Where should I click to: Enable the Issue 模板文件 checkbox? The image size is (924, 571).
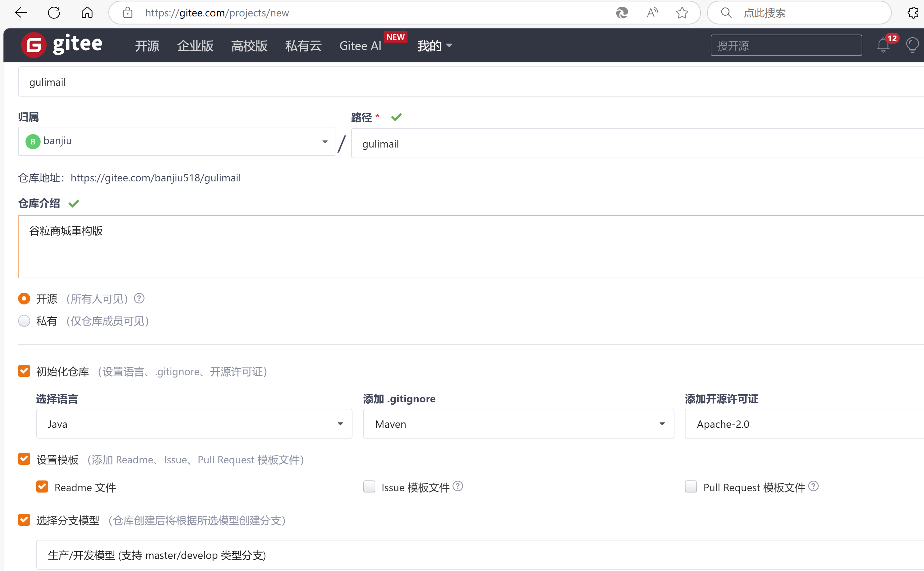pos(369,487)
